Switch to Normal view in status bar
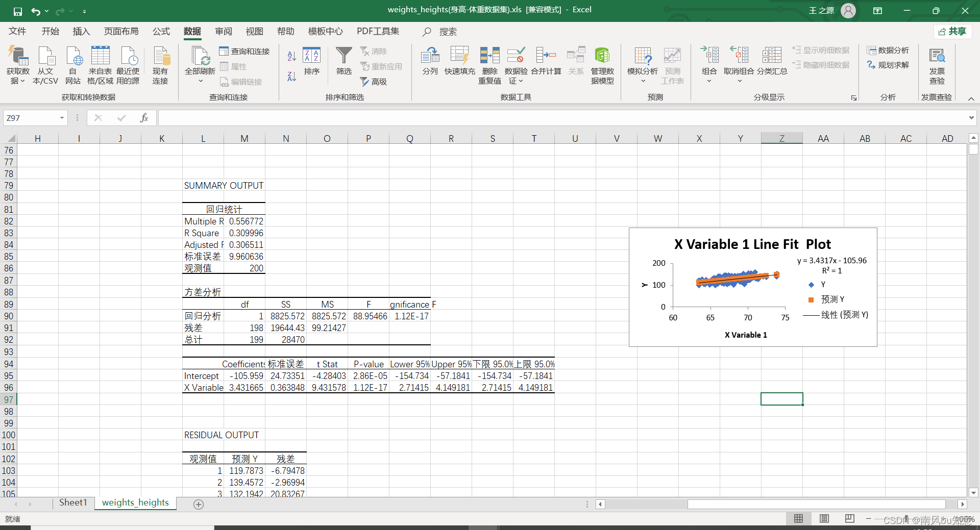 pyautogui.click(x=799, y=519)
